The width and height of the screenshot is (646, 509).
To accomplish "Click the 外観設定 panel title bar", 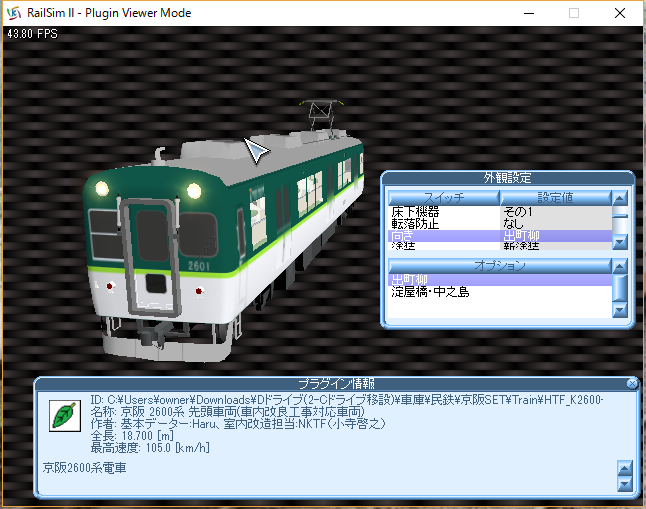I will (x=507, y=178).
